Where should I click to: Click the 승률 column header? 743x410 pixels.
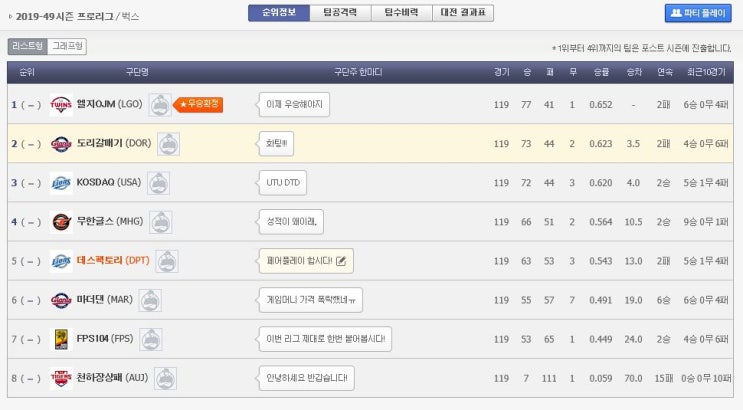pos(601,72)
